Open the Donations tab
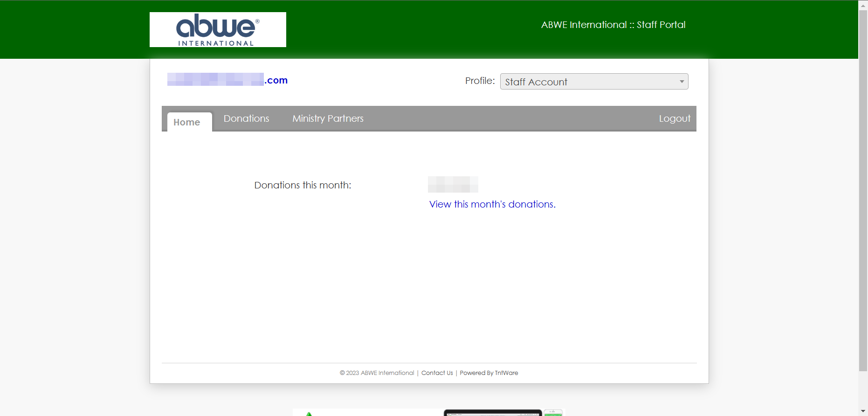 [x=246, y=118]
